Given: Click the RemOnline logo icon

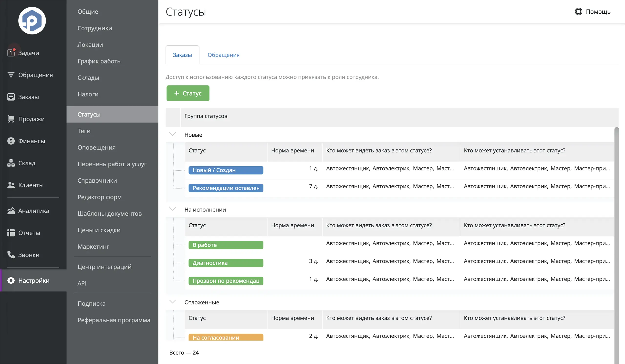Looking at the screenshot, I should click(32, 21).
